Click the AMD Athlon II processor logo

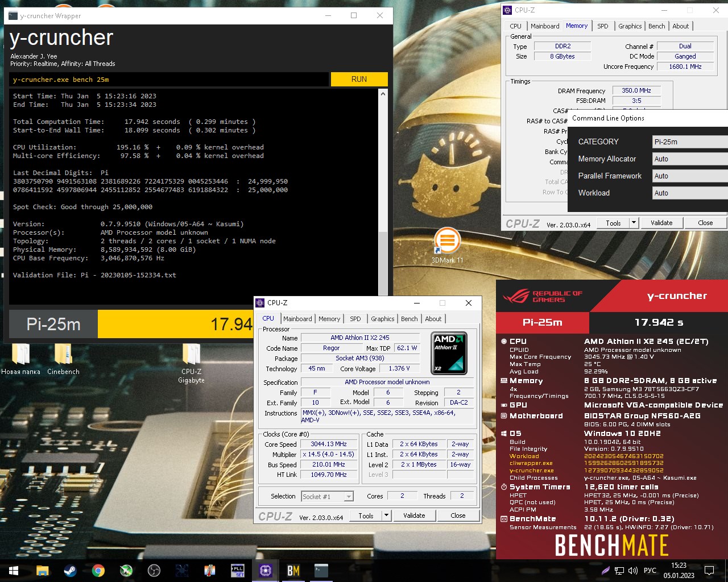449,354
